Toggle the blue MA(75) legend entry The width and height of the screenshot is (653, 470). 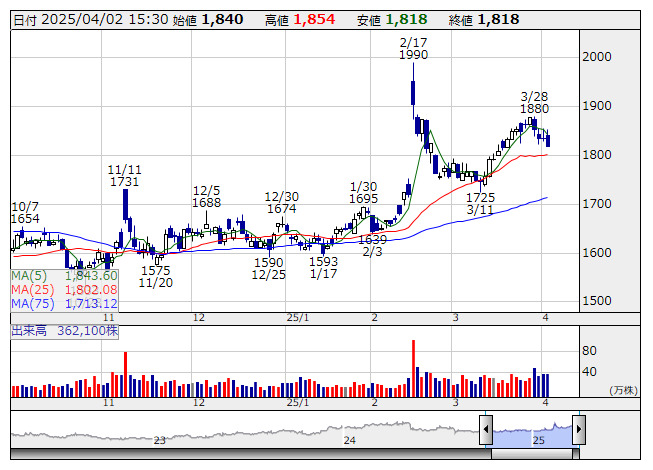point(65,303)
